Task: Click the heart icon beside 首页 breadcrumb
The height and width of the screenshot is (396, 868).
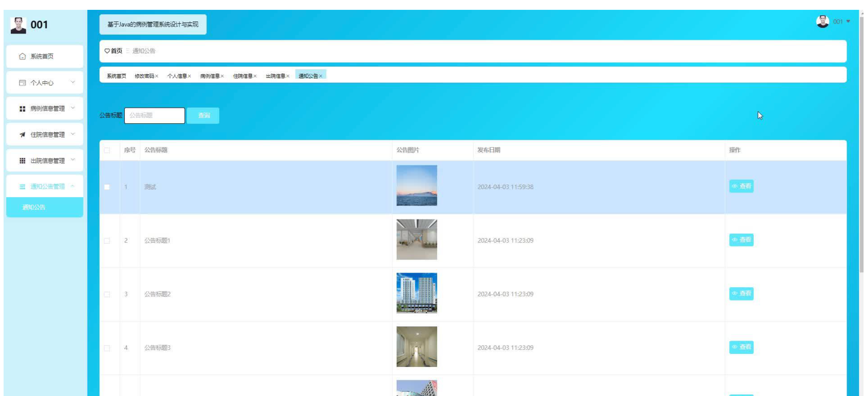Action: [107, 51]
